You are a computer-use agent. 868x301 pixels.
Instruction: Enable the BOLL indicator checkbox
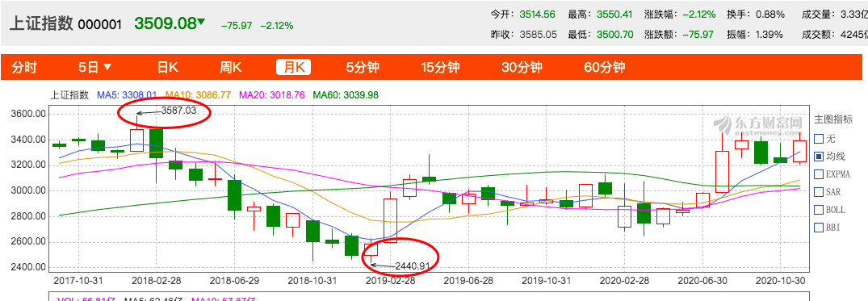[x=819, y=209]
